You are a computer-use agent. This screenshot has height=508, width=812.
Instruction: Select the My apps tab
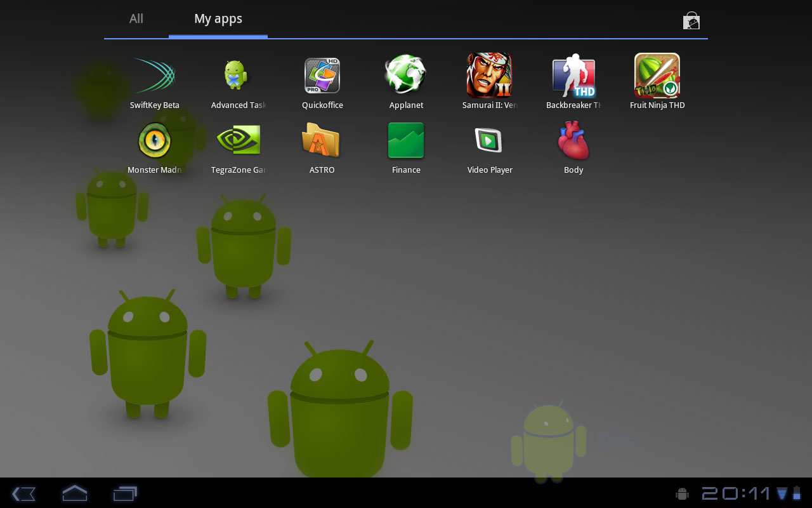click(x=218, y=19)
